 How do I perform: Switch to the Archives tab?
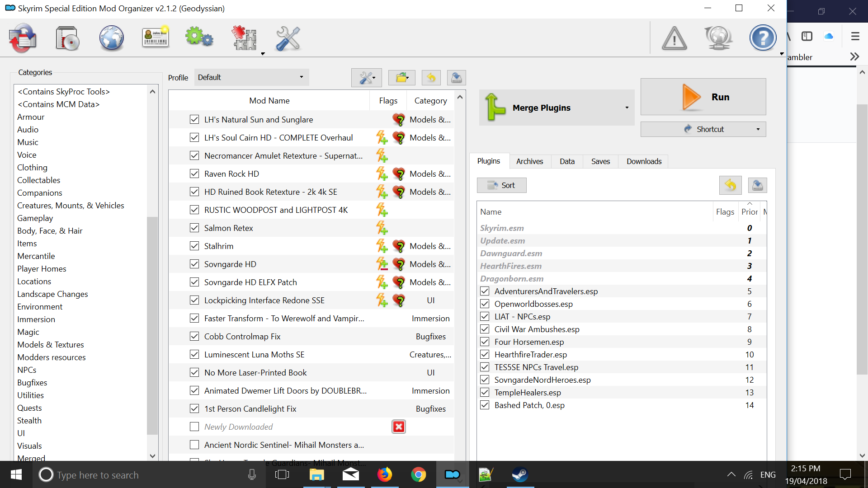click(529, 161)
